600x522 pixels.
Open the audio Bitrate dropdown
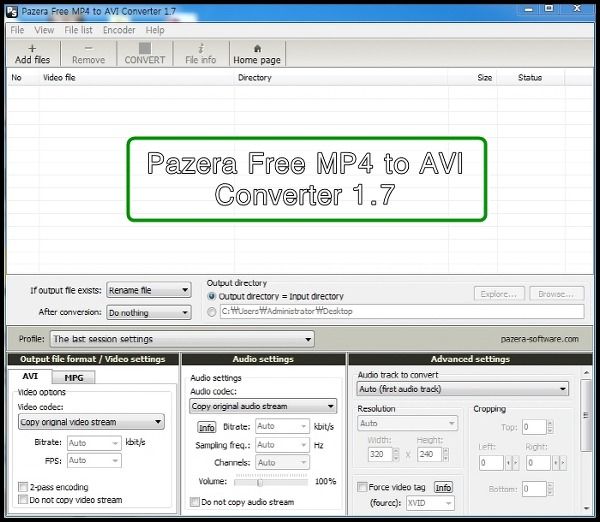pos(282,426)
